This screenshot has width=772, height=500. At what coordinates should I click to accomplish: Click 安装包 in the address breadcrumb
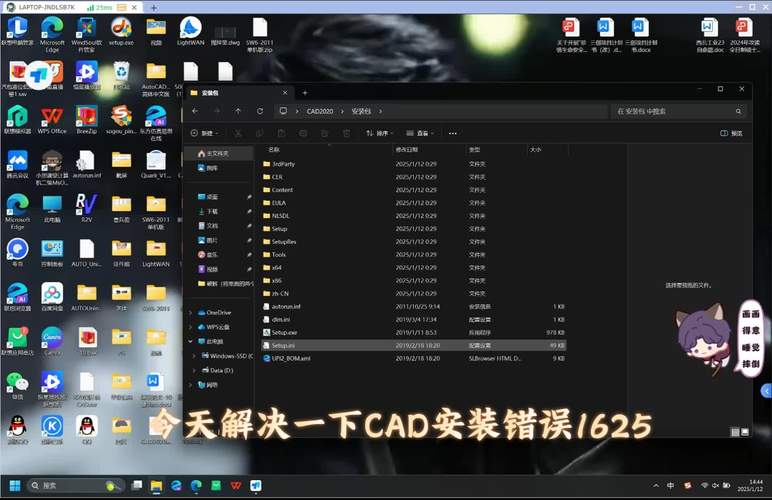(x=361, y=111)
